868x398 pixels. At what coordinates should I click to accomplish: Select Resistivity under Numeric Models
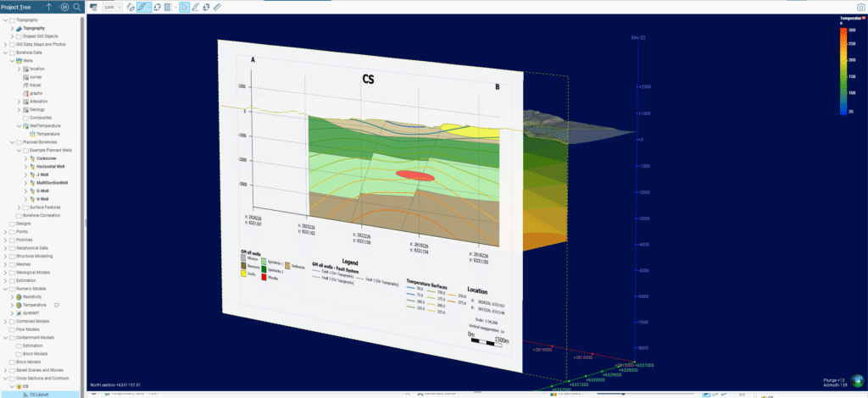(x=35, y=296)
